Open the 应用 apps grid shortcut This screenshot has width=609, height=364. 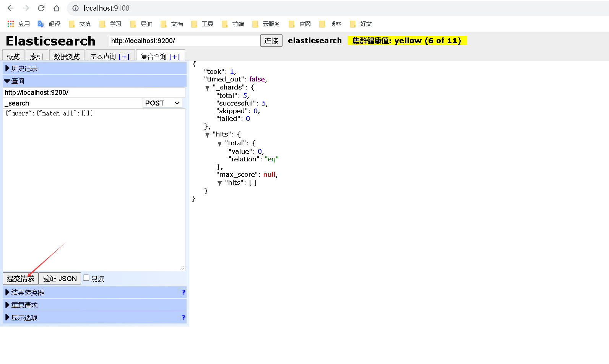18,24
